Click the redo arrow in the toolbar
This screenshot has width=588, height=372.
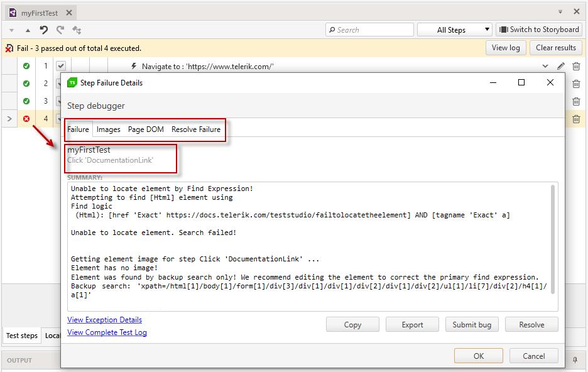coord(60,30)
